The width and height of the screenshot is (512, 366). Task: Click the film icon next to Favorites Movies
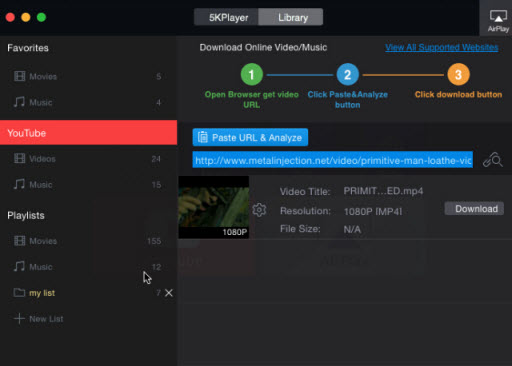19,76
